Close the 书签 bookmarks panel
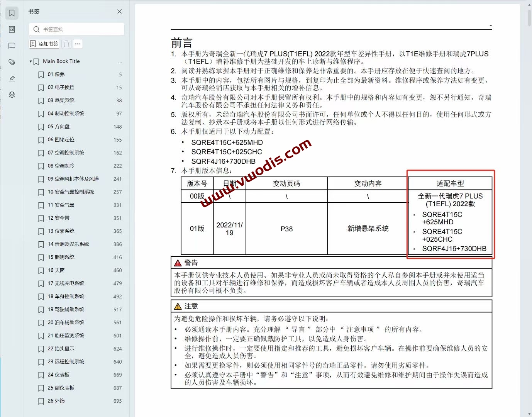532x417 pixels. tap(120, 12)
